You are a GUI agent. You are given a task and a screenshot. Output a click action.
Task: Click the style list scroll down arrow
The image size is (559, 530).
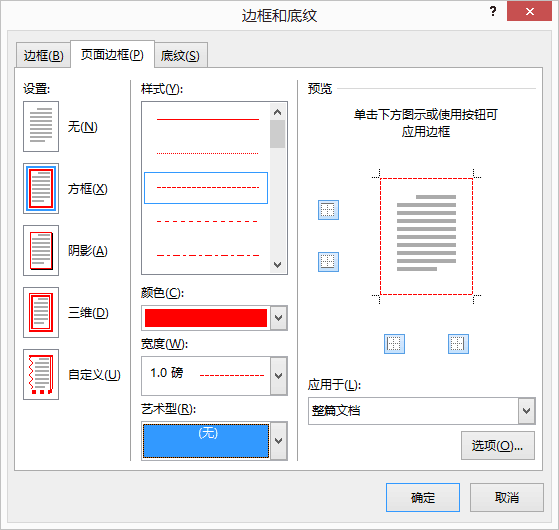coord(278,265)
